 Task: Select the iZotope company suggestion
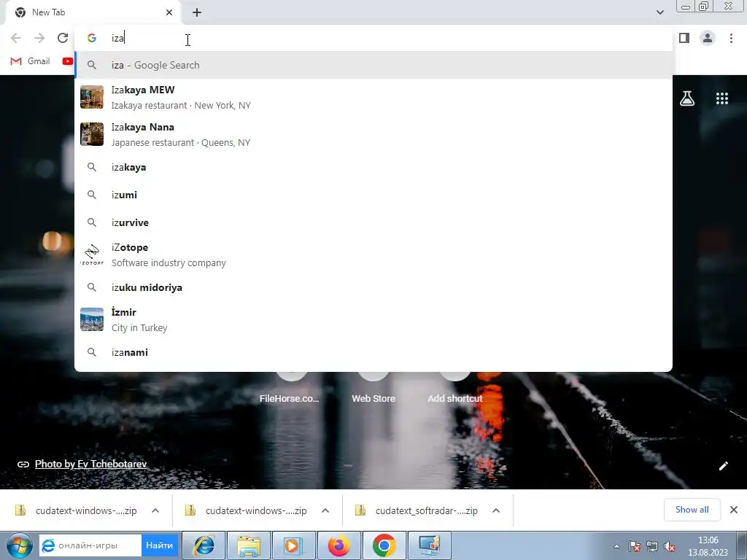tap(373, 254)
